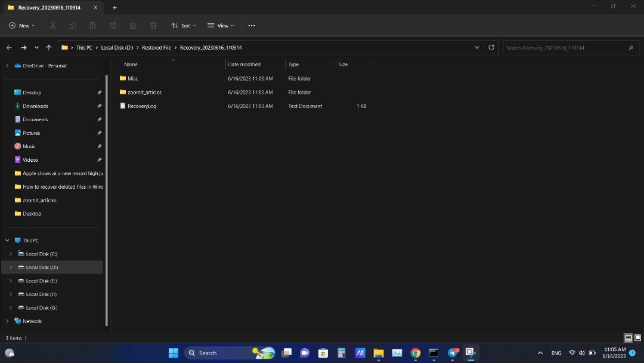Select the RecoveryLog text document
The height and width of the screenshot is (363, 644).
[x=142, y=106]
